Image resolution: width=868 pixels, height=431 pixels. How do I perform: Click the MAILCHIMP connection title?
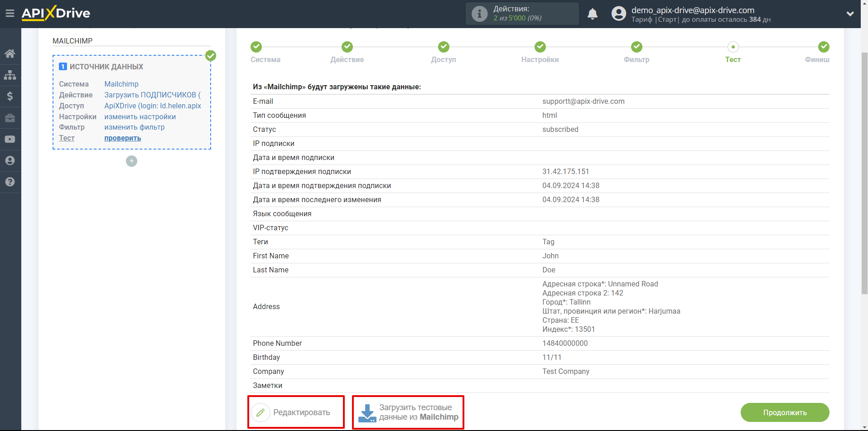[x=72, y=41]
